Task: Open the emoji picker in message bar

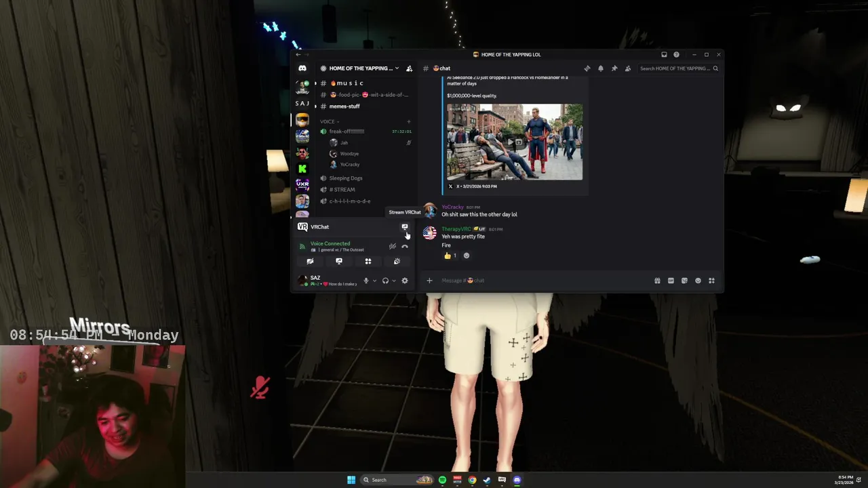Action: [x=698, y=281]
